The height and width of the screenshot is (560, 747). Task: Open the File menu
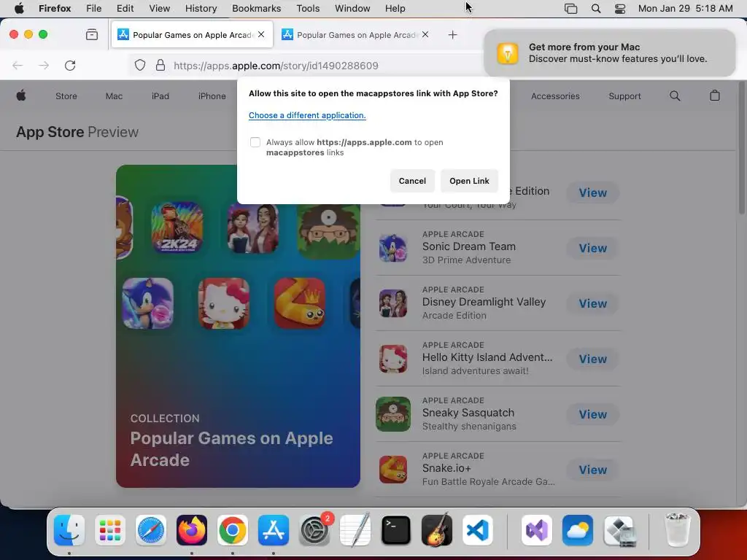[x=94, y=9]
